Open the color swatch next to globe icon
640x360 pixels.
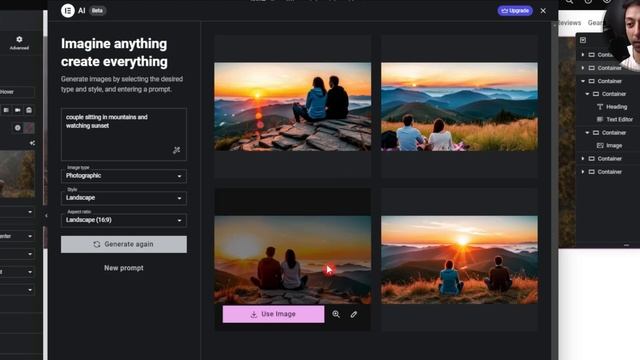[29, 128]
